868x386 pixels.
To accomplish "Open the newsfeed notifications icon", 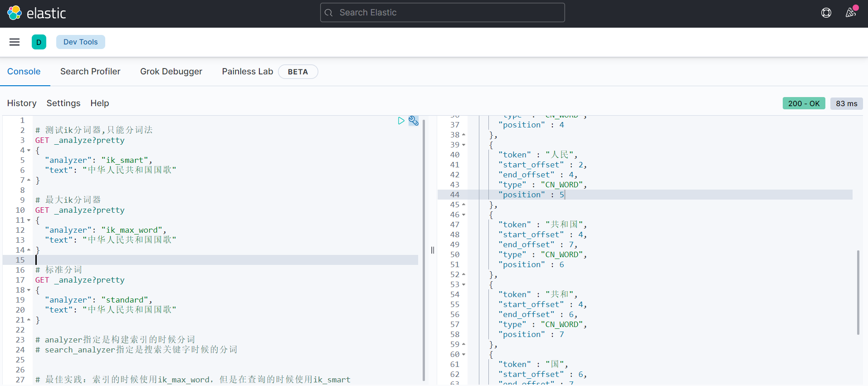I will coord(851,12).
